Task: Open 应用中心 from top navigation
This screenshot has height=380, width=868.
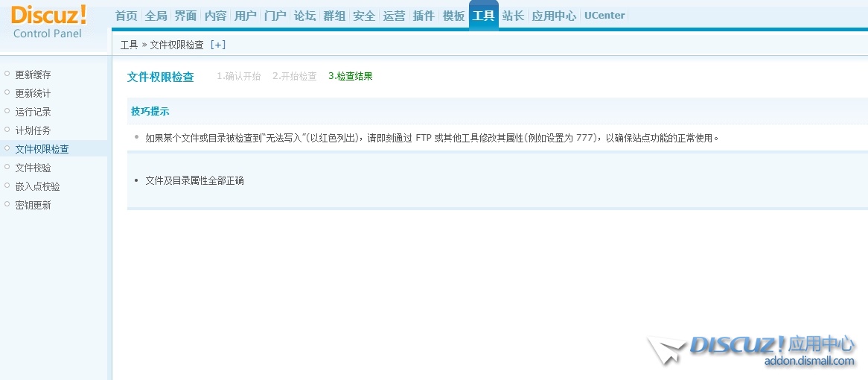Action: pos(553,16)
